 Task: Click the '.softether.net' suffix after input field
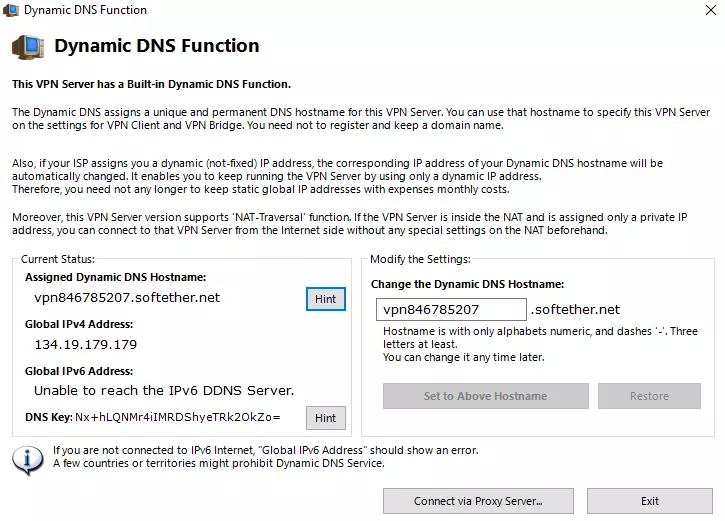(575, 309)
